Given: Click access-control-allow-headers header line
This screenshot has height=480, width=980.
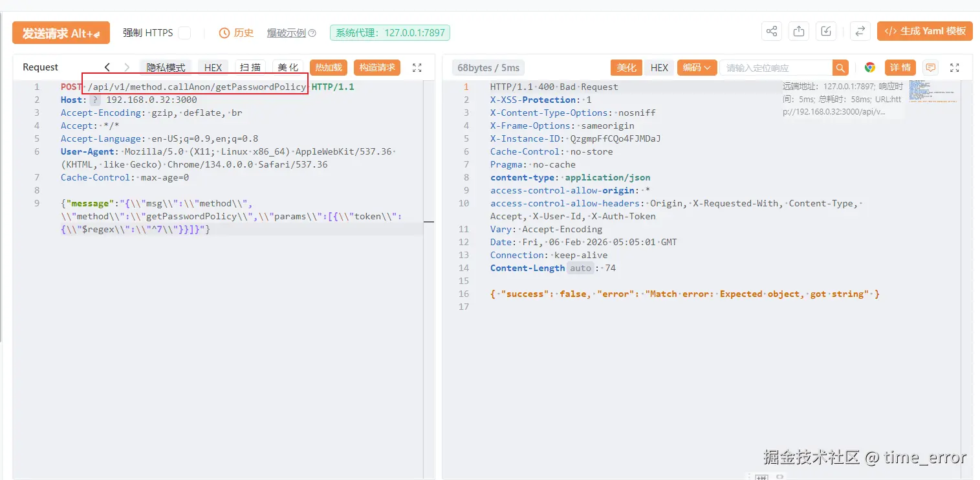Looking at the screenshot, I should [x=675, y=210].
